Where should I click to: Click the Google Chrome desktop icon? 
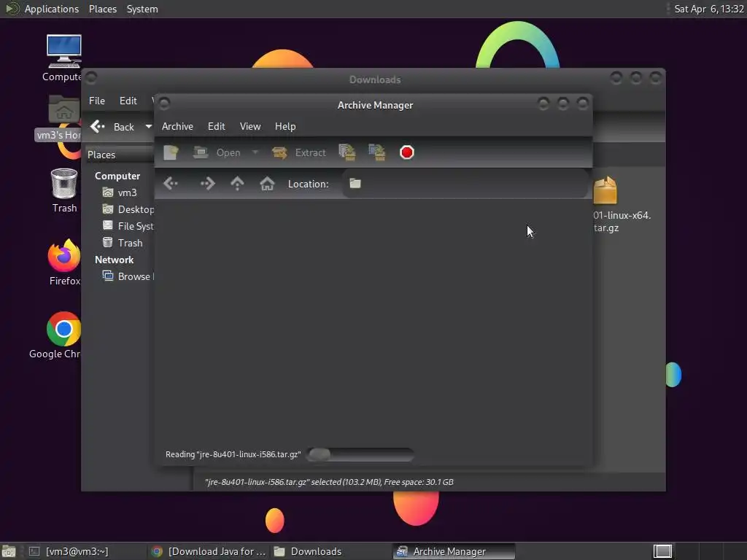pos(64,329)
